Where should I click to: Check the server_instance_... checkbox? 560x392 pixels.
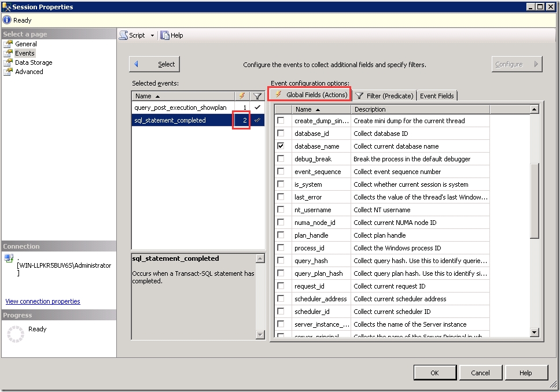[x=281, y=324]
